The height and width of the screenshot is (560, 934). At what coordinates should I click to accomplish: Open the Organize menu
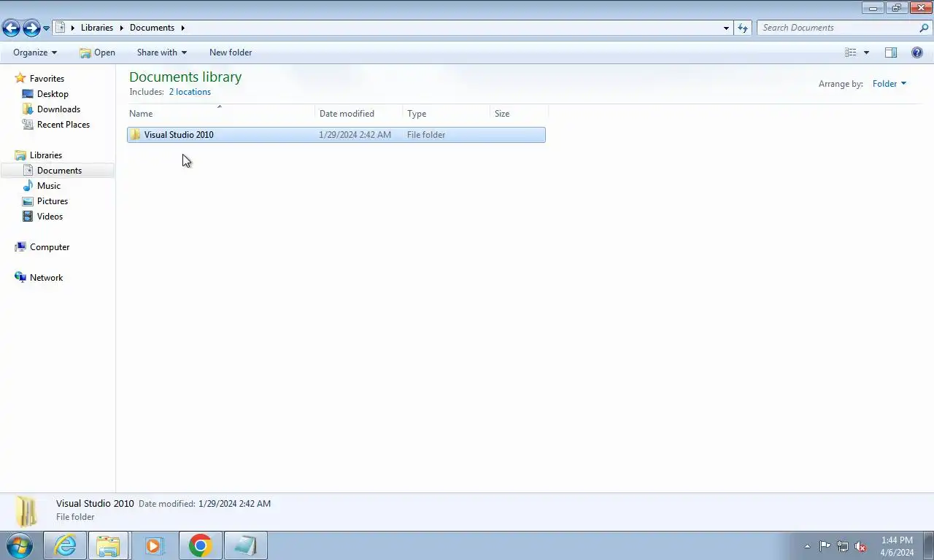click(34, 52)
